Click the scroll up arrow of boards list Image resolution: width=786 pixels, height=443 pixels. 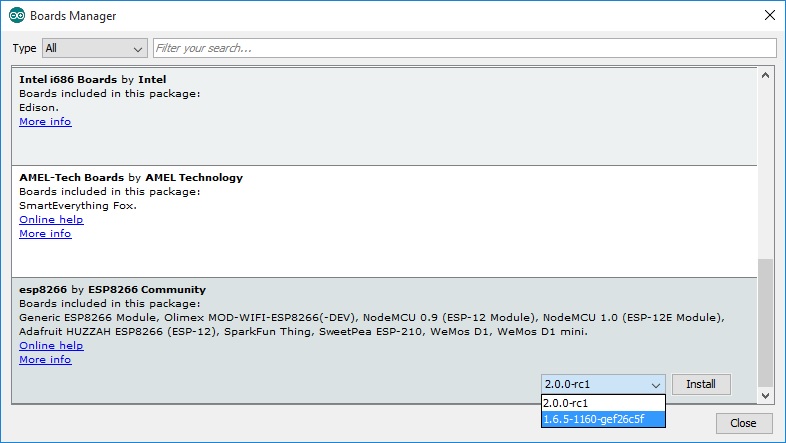[765, 76]
